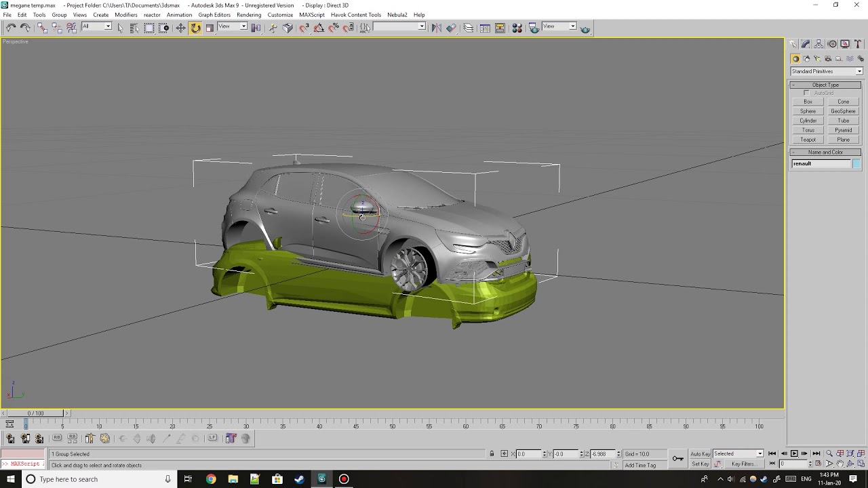This screenshot has width=868, height=488.
Task: Click the Z coordinate field
Action: [x=602, y=453]
